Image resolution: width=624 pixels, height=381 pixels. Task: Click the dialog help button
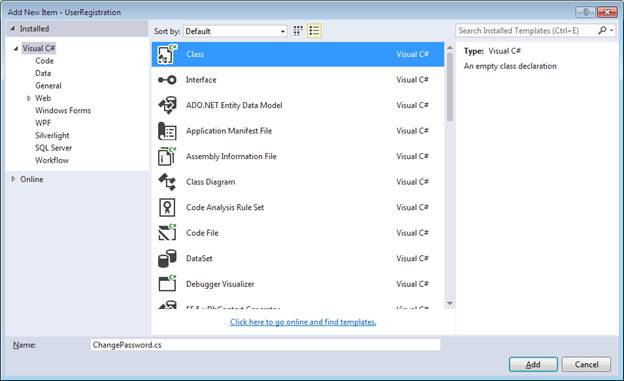click(x=585, y=12)
